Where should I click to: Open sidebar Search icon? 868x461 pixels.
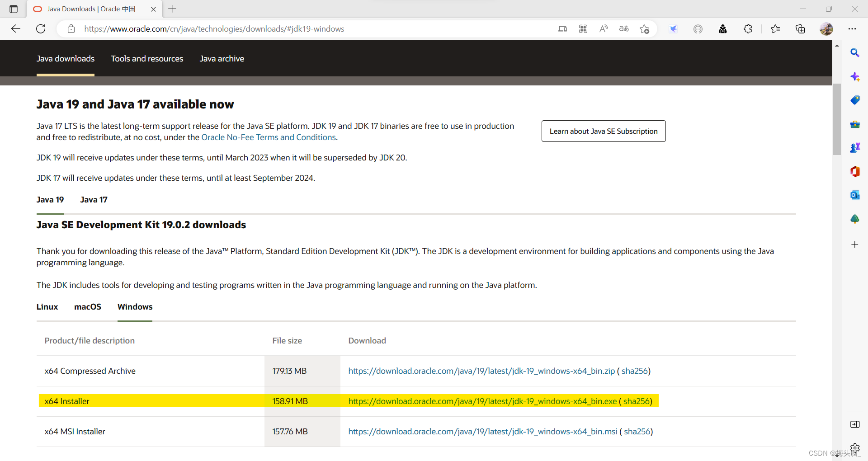[x=855, y=53]
